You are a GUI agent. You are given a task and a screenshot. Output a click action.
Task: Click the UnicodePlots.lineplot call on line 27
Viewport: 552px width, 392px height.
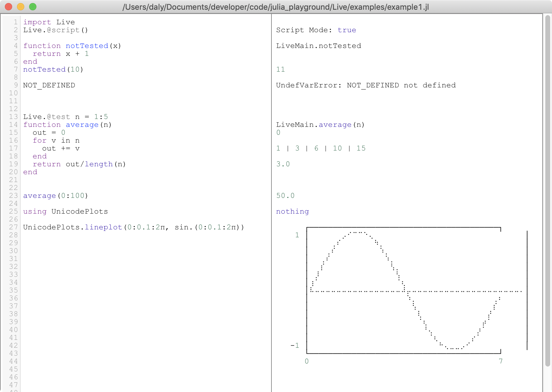[133, 227]
